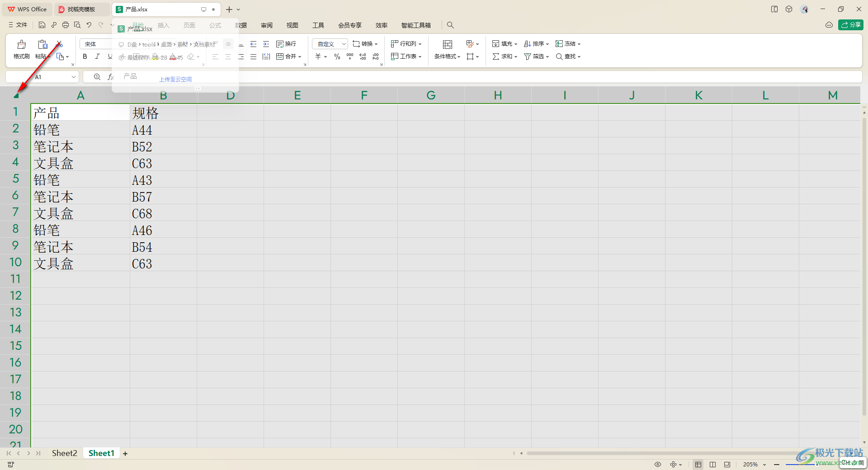The height and width of the screenshot is (470, 868).
Task: Open the number format combo box (自定义)
Action: [330, 44]
